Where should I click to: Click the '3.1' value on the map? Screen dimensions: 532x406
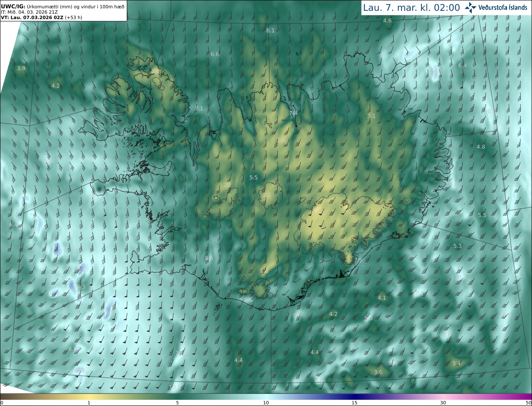pos(372,116)
